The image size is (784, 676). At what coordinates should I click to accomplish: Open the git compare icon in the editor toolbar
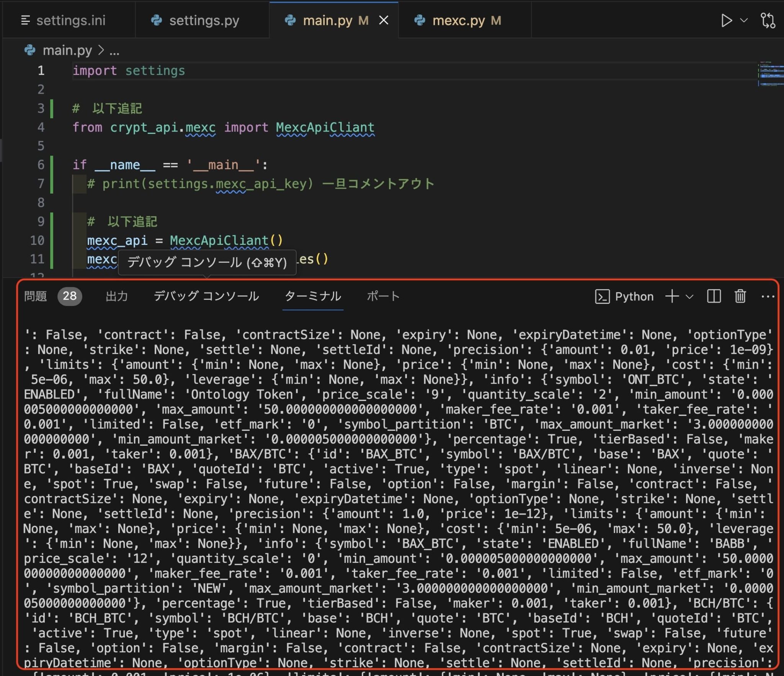point(768,20)
